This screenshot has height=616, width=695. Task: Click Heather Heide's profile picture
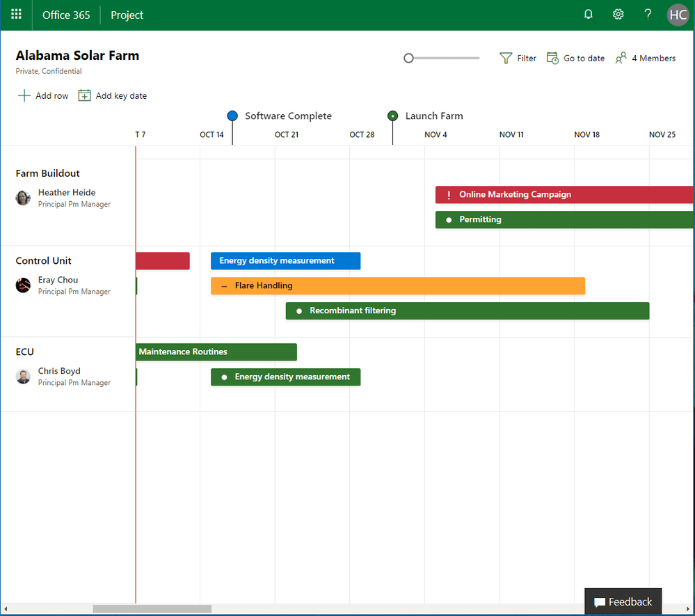click(x=23, y=198)
